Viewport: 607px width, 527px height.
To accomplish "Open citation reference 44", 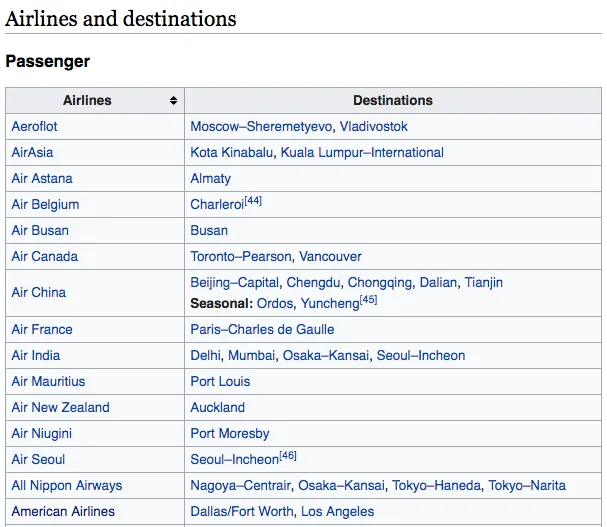I will [x=254, y=201].
